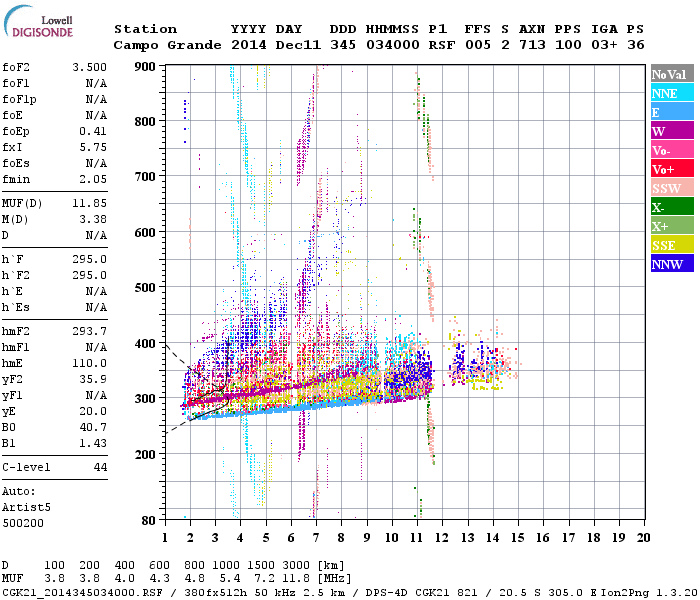Click the AXN value 713
This screenshot has width=700, height=600.
[x=532, y=45]
